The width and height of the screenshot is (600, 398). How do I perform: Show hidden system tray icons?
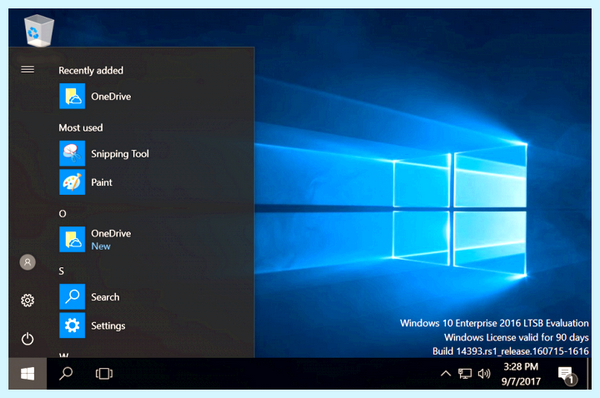(x=446, y=374)
